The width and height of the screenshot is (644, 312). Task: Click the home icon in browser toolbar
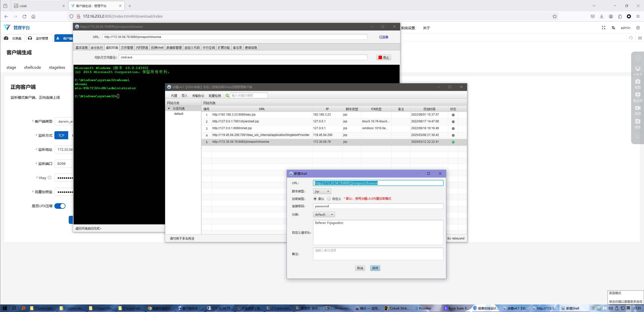click(33, 16)
